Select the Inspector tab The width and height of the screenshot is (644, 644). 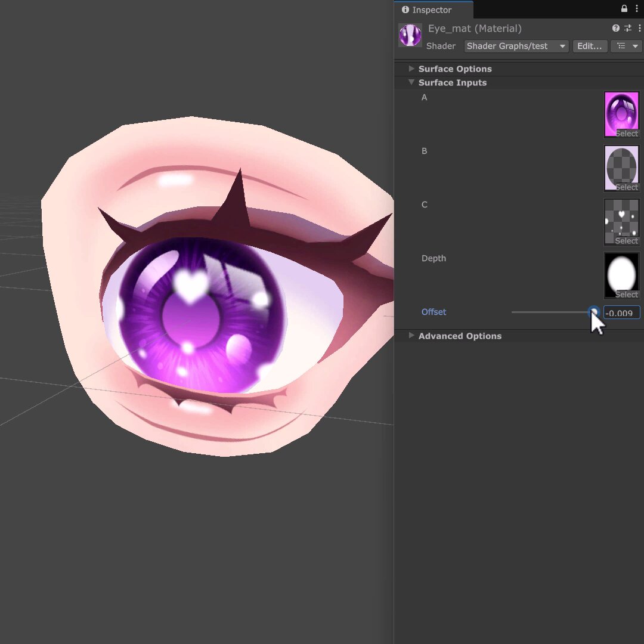[433, 10]
